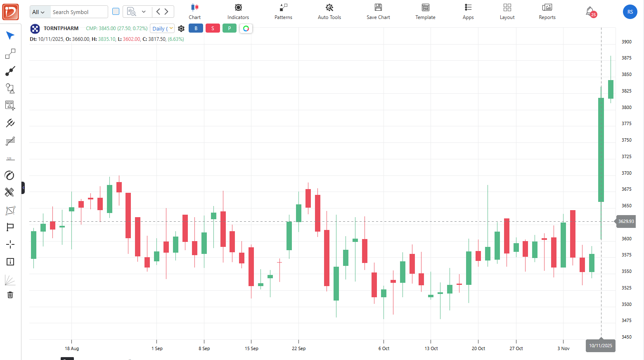The width and height of the screenshot is (644, 360).
Task: Open the notifications bell
Action: tap(590, 12)
